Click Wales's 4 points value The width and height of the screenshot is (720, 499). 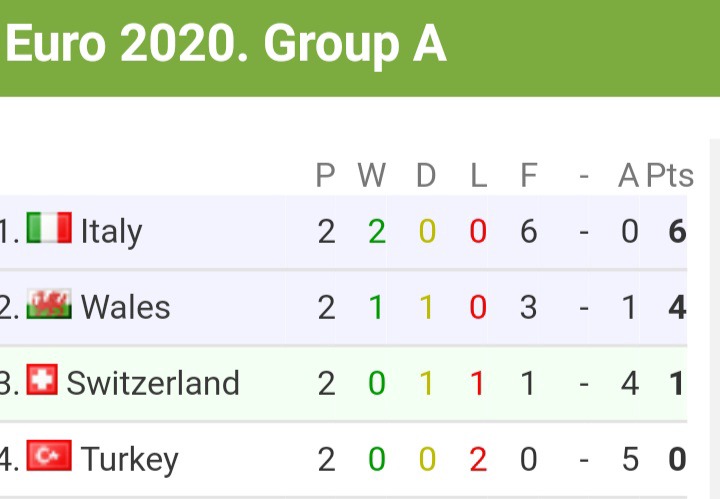pyautogui.click(x=677, y=307)
